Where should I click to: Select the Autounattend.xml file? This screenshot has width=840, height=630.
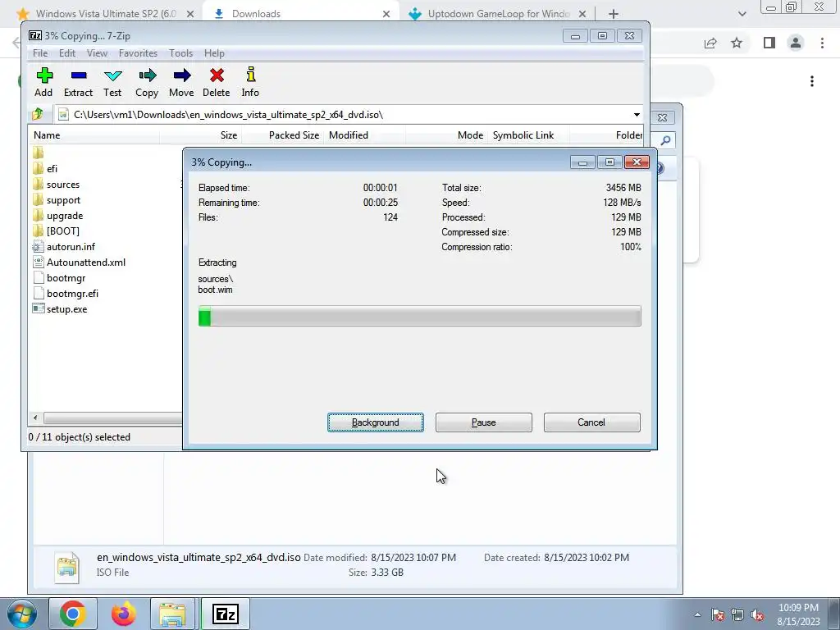click(85, 262)
